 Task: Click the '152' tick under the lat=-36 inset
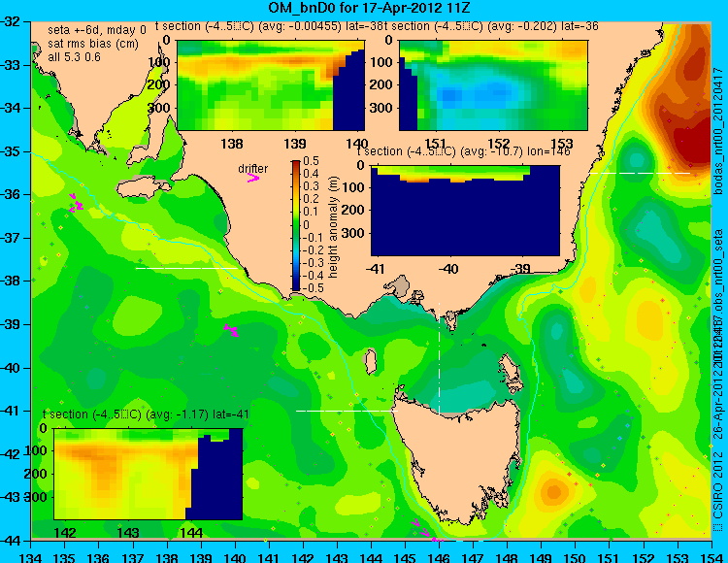499,144
